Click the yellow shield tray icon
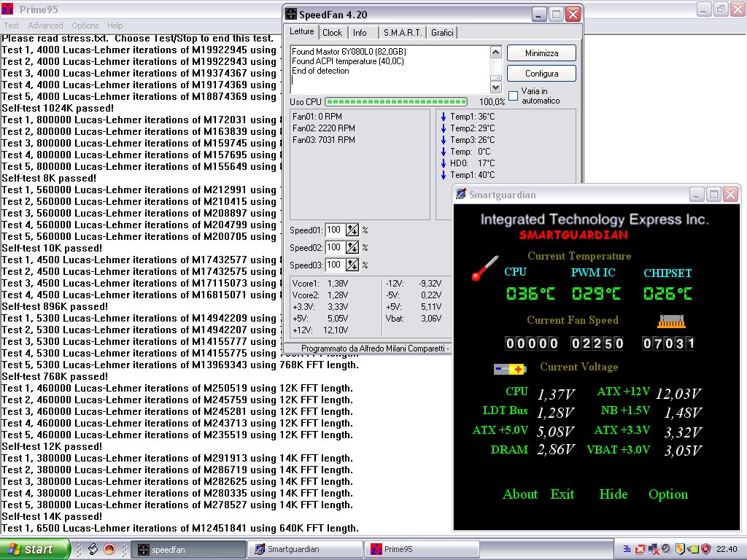 click(x=680, y=549)
